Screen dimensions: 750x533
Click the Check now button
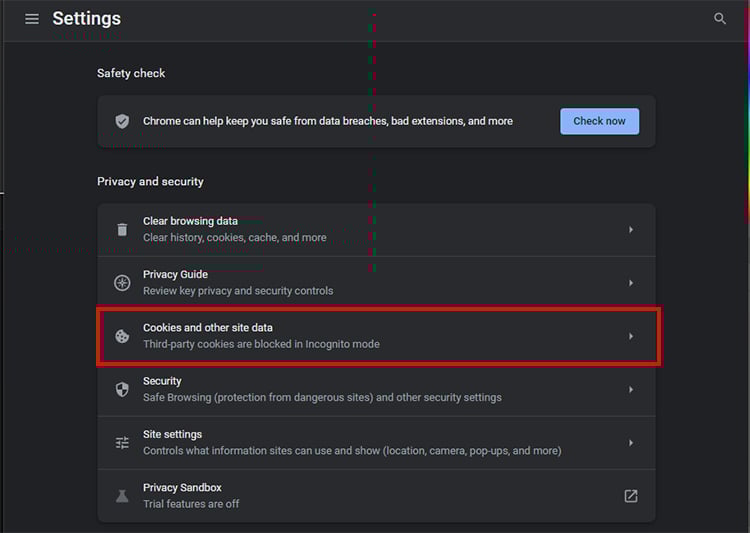tap(599, 121)
